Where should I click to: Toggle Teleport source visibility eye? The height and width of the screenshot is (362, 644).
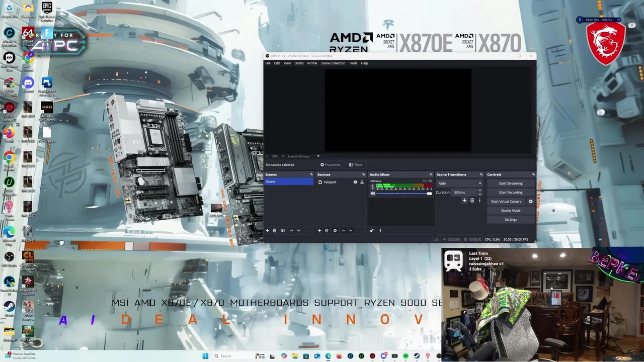[355, 182]
